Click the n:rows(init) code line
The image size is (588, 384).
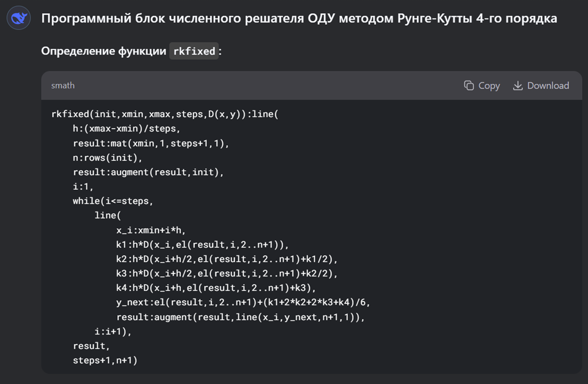point(107,158)
